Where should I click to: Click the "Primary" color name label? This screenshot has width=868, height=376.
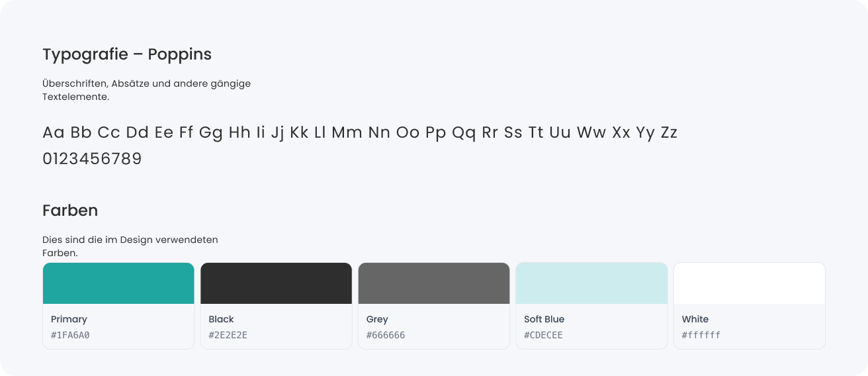coord(69,319)
